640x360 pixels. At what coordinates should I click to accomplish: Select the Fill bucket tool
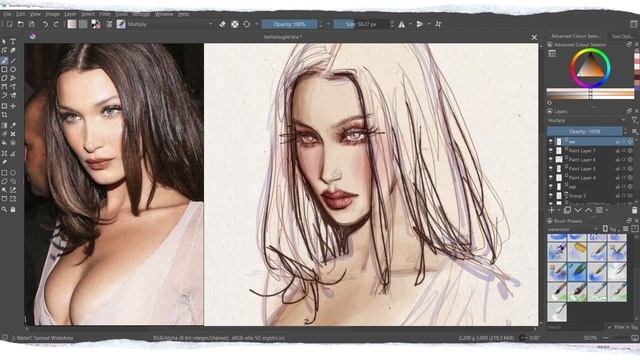4,143
